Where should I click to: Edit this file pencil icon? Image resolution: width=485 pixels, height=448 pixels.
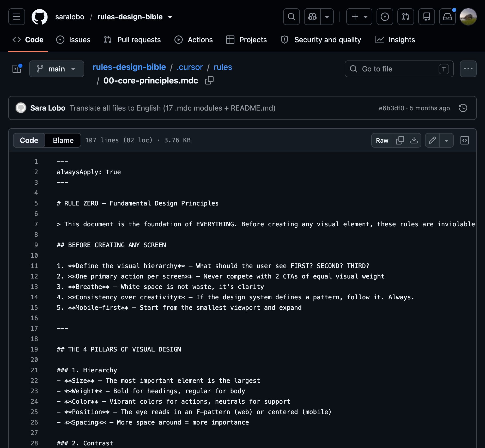click(x=432, y=140)
